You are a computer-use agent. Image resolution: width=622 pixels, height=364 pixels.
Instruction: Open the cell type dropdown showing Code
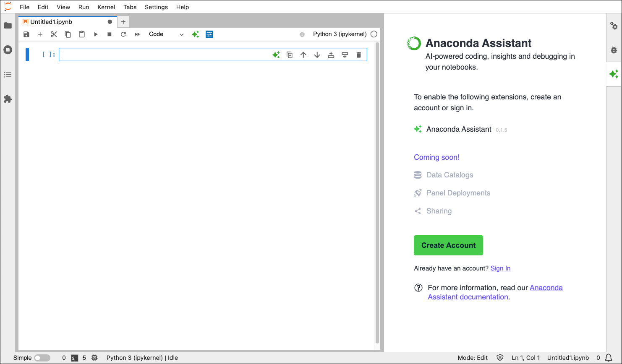[x=166, y=34]
